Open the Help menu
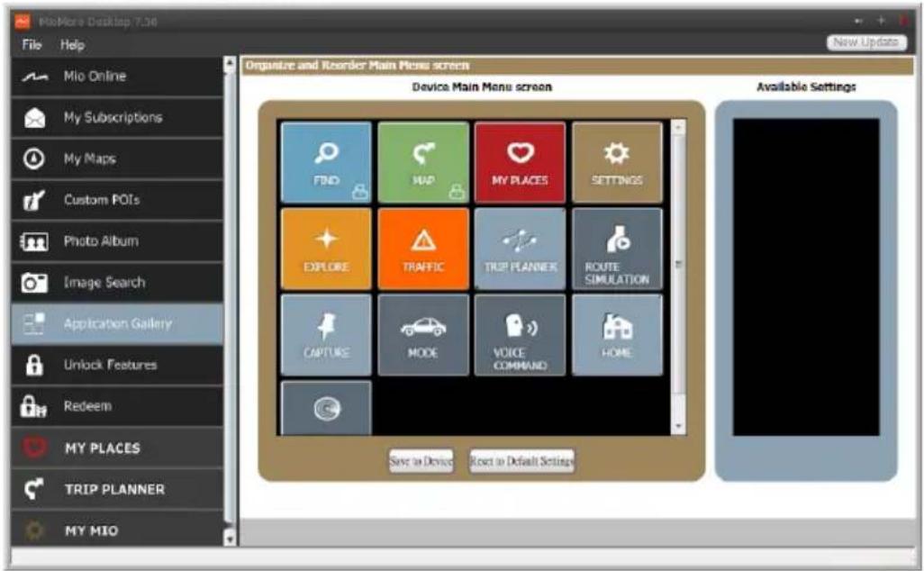Image resolution: width=924 pixels, height=571 pixels. click(72, 45)
